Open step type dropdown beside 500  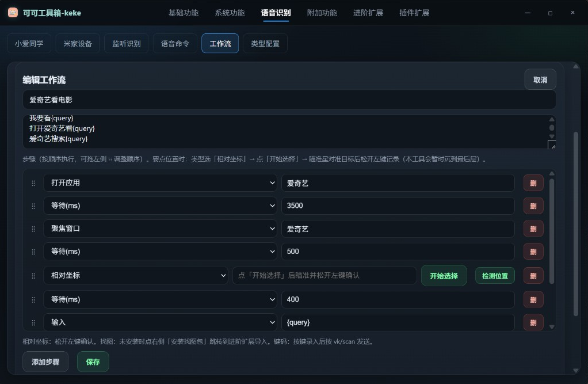(x=160, y=252)
